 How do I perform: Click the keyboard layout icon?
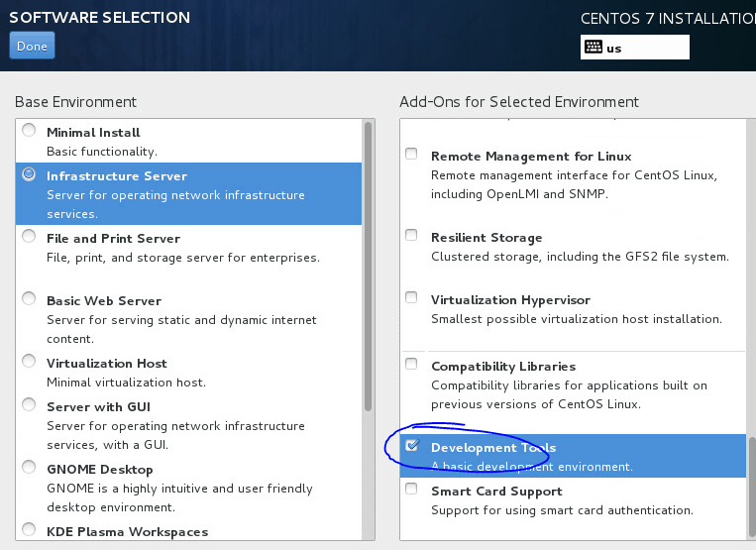point(594,47)
